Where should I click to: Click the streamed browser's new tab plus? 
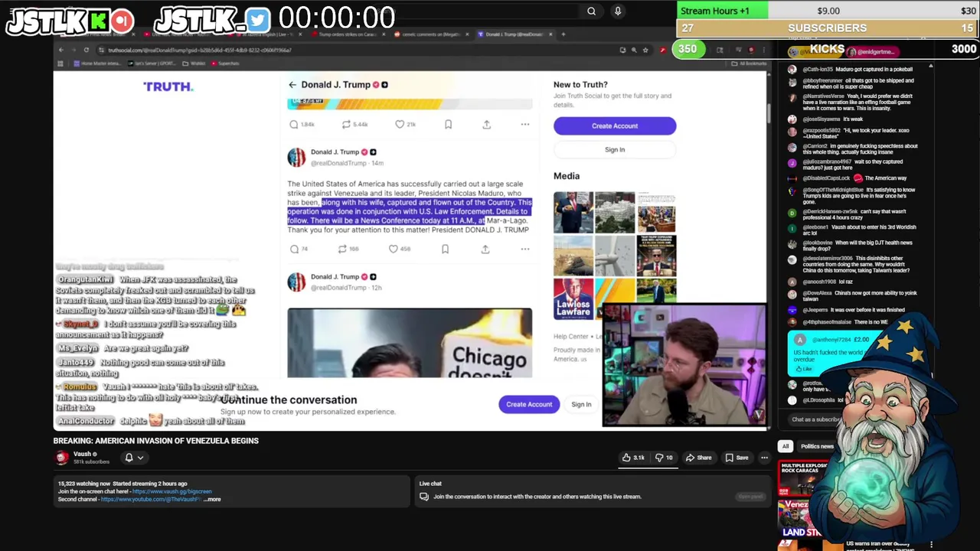(563, 34)
